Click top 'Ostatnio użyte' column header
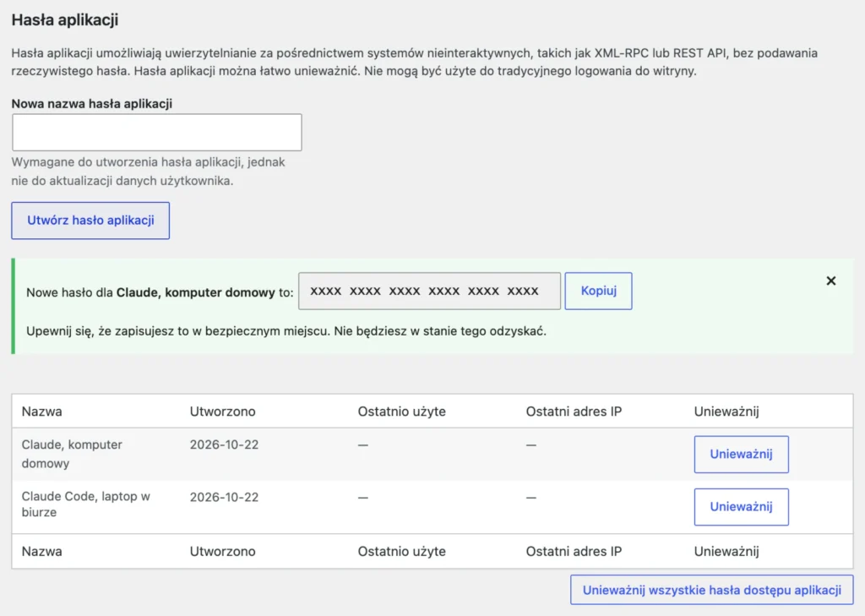The image size is (865, 616). tap(401, 412)
